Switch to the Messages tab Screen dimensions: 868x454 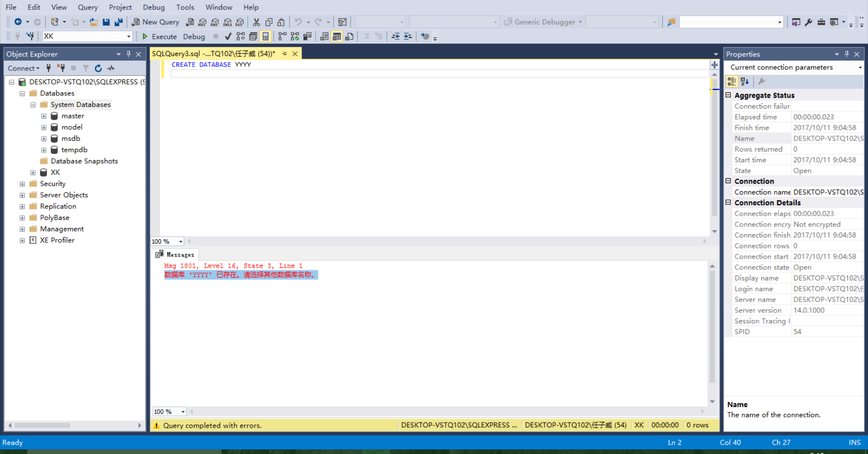(175, 255)
